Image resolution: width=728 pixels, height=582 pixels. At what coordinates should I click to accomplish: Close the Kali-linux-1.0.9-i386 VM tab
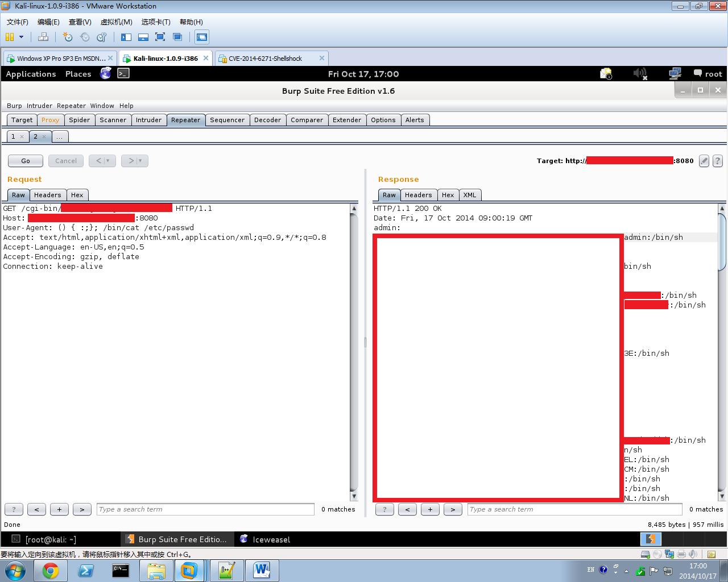206,58
